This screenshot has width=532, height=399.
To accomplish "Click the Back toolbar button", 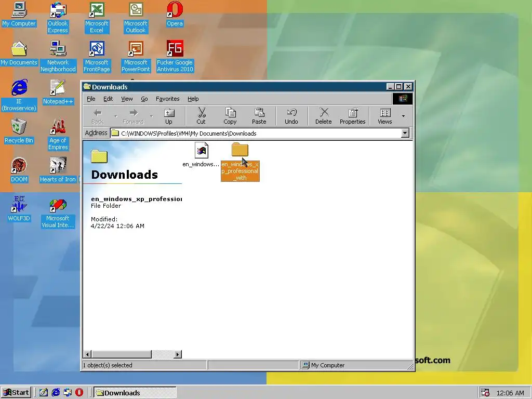I will pyautogui.click(x=98, y=116).
